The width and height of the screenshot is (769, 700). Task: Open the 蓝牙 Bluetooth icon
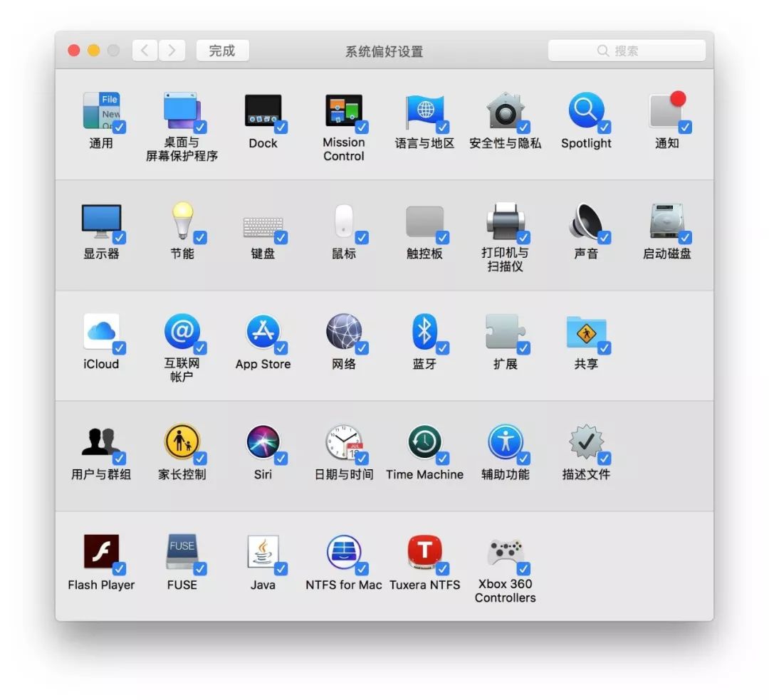424,332
